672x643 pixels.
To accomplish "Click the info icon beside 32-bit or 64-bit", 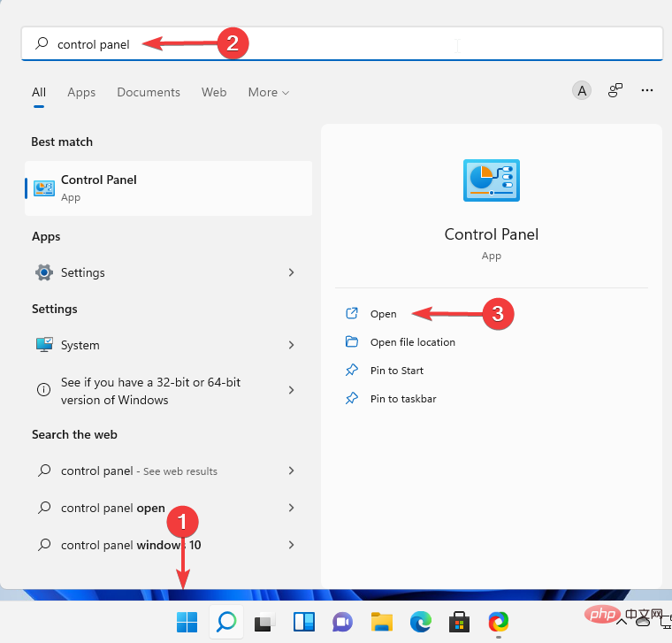I will click(x=43, y=390).
